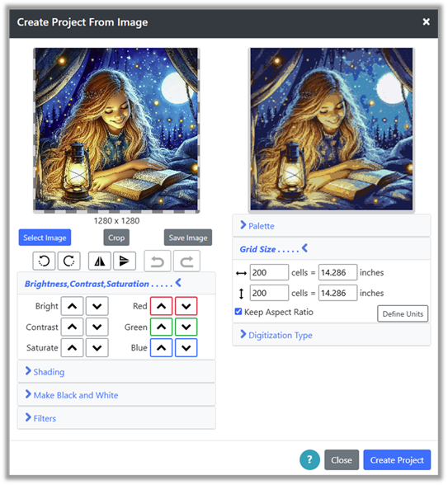Decrease Red channel with down arrow

[x=186, y=306]
